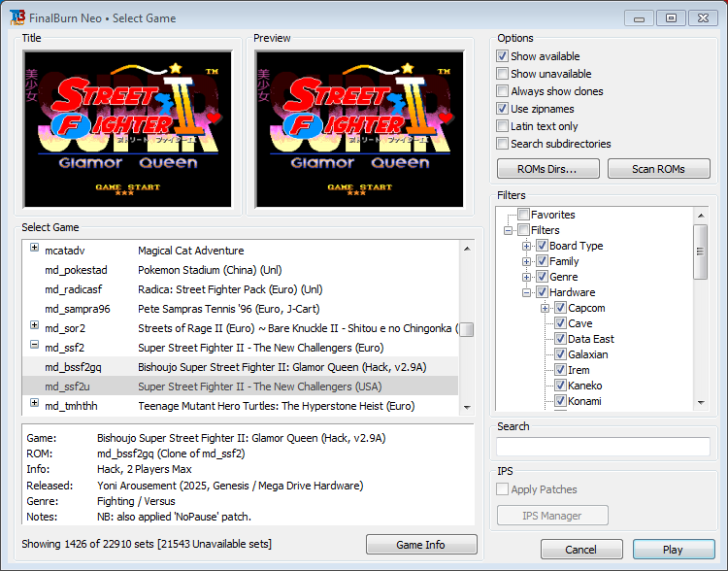Collapse the md_ssf2 clone list
The image size is (728, 571).
tap(34, 345)
